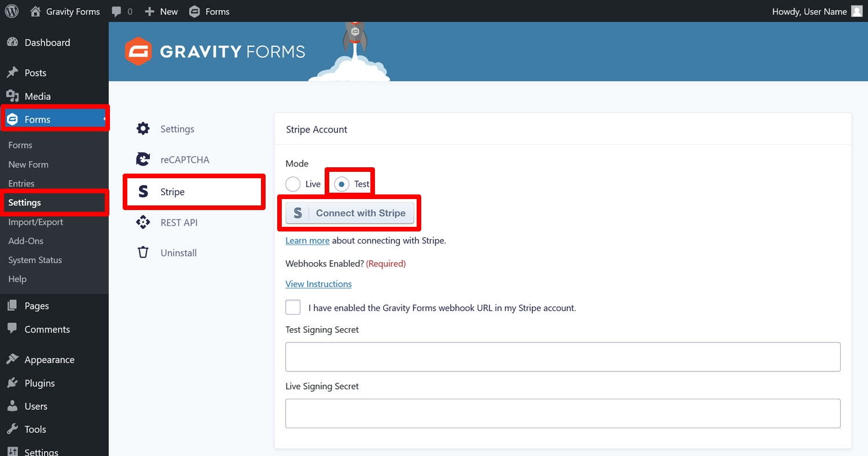Open Forms submenu item
This screenshot has width=868, height=456.
coord(20,145)
